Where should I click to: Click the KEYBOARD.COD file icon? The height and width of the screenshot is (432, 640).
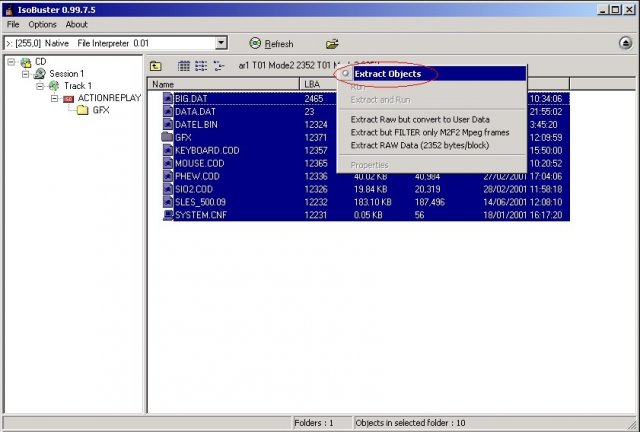coord(168,150)
